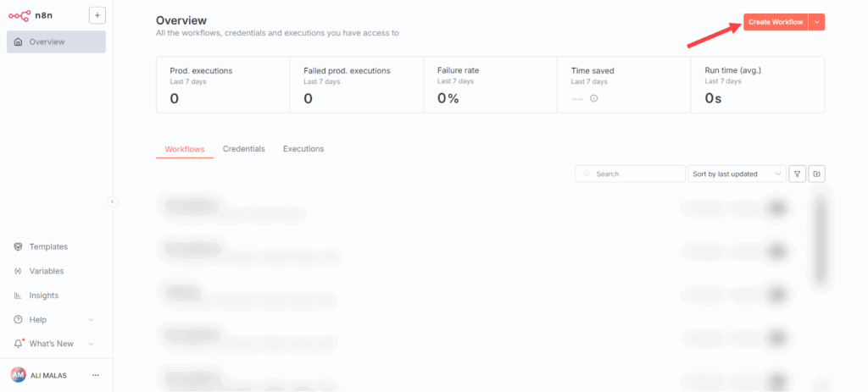Open the Insights chart icon
This screenshot has height=392, width=868.
(x=19, y=295)
